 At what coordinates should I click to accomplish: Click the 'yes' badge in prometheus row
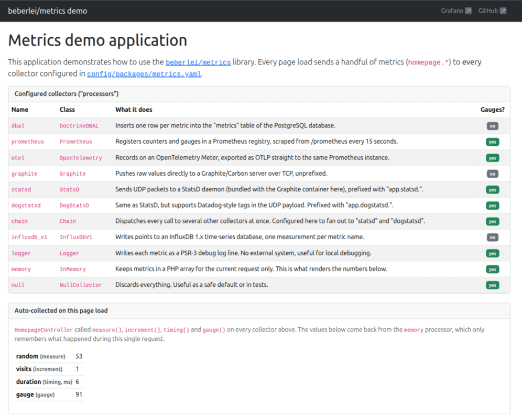(x=492, y=142)
